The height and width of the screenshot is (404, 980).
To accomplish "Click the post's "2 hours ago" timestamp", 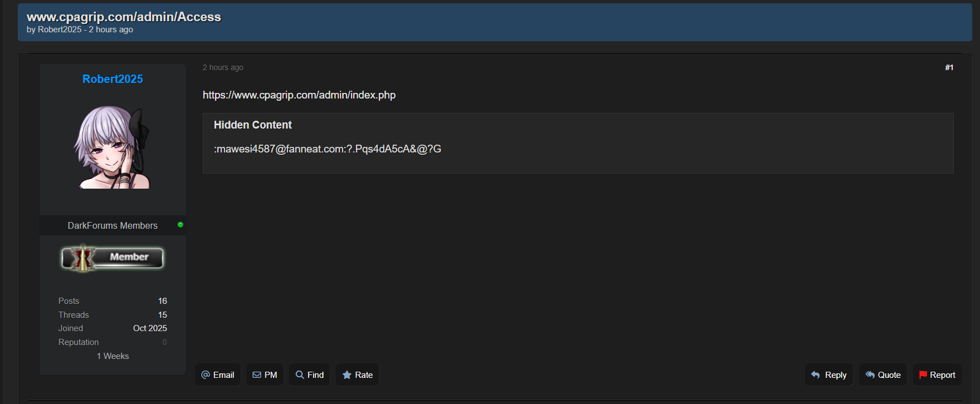I will [x=223, y=67].
